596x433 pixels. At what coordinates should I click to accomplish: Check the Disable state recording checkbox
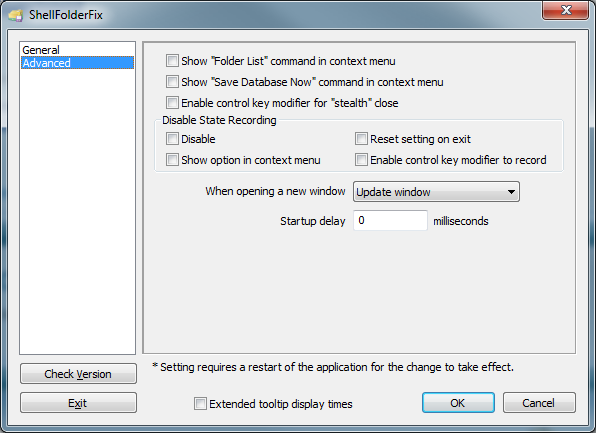point(172,139)
